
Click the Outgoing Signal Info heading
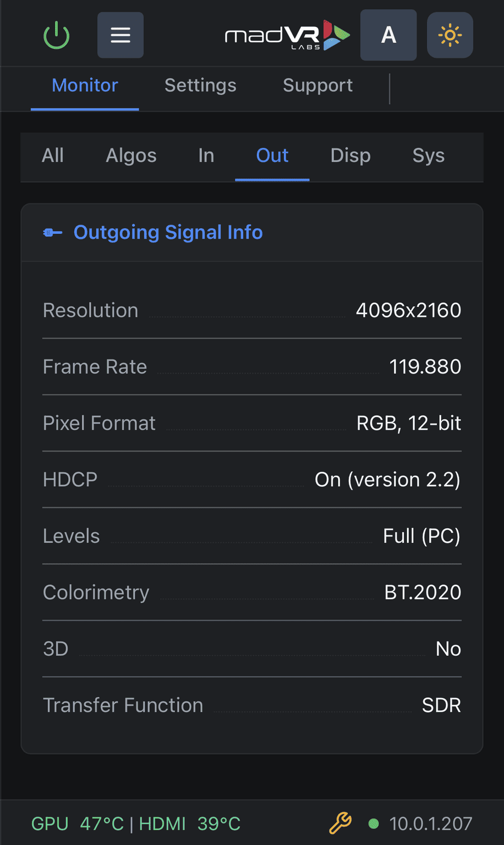point(168,233)
